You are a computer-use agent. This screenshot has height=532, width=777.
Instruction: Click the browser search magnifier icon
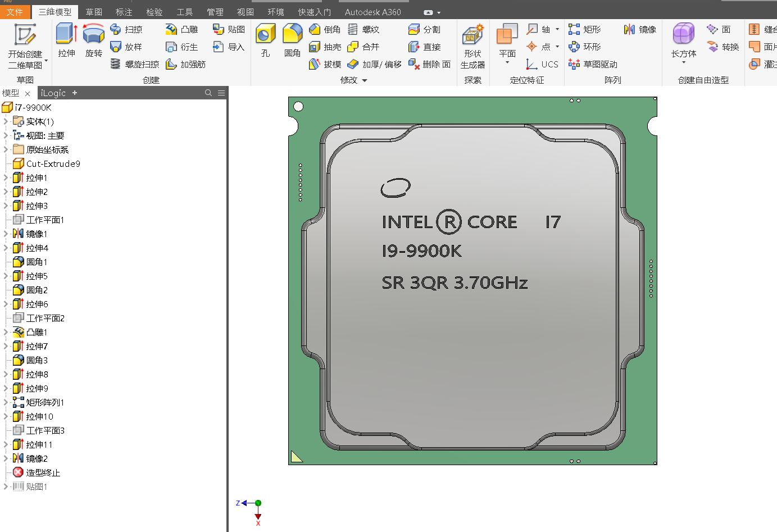pyautogui.click(x=208, y=93)
